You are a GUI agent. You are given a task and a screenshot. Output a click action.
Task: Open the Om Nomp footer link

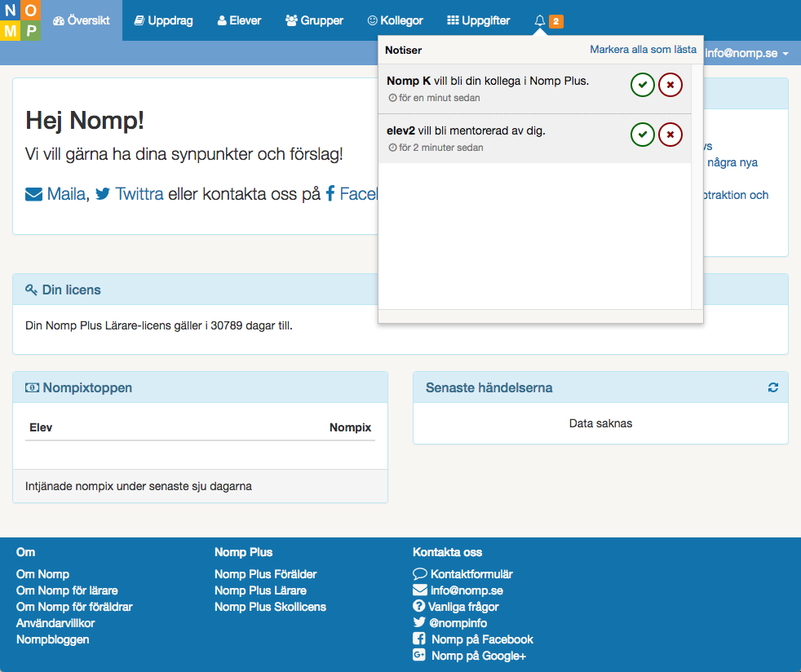pyautogui.click(x=42, y=574)
